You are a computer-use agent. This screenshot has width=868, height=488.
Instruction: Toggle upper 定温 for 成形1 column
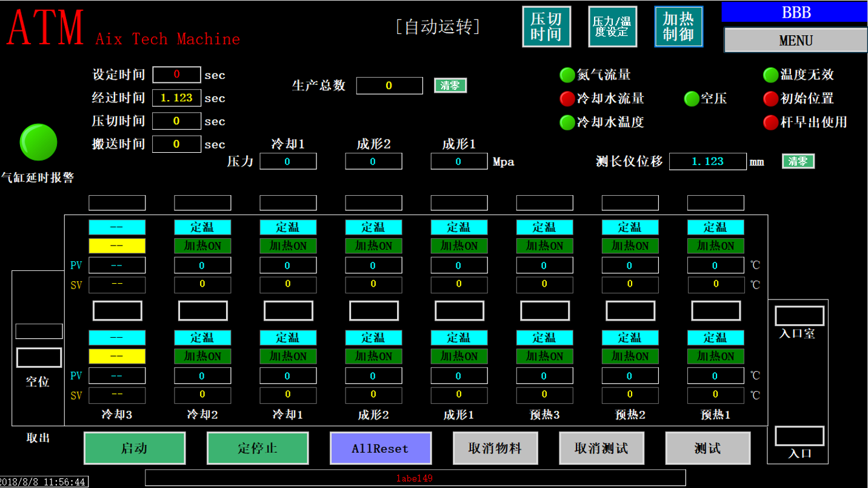(x=459, y=227)
